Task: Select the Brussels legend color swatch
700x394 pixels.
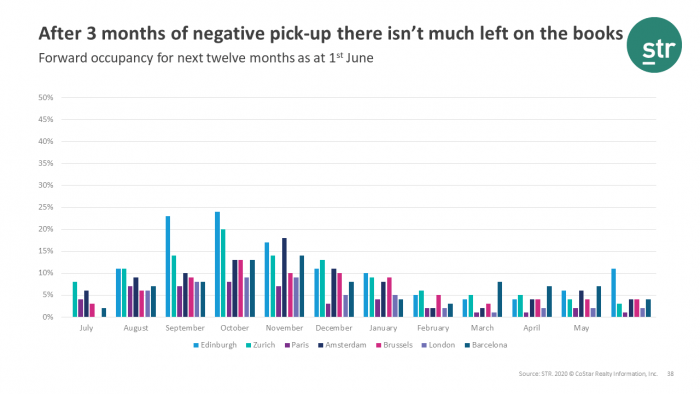Action: point(379,345)
